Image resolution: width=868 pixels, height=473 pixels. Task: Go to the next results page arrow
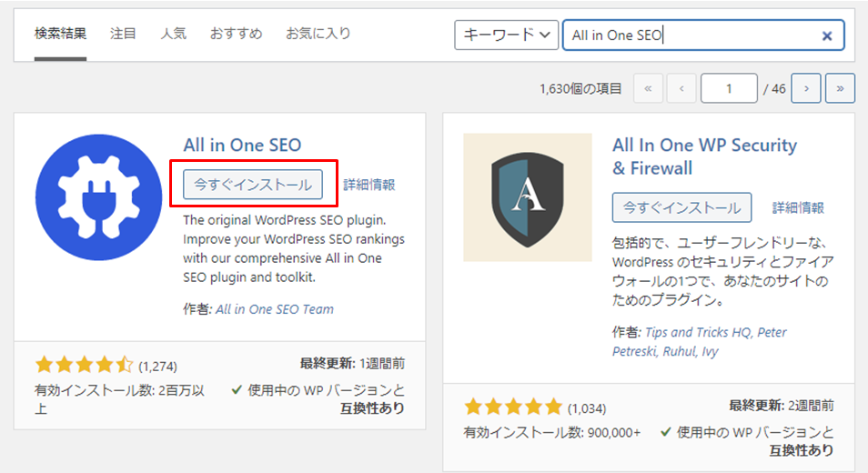(806, 88)
